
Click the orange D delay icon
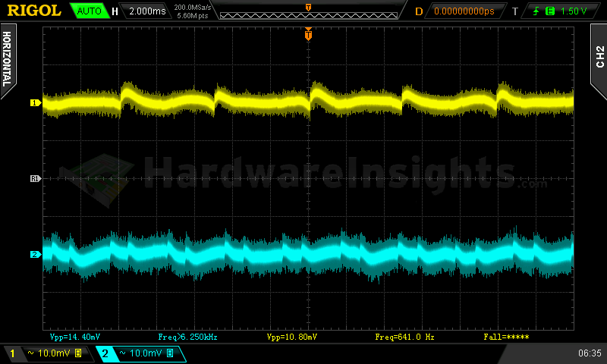pyautogui.click(x=419, y=11)
